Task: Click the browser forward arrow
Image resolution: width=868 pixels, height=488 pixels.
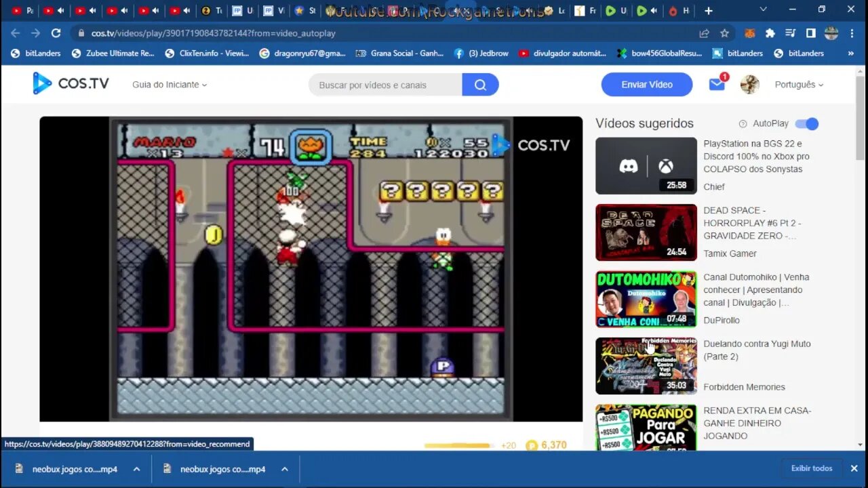Action: [35, 33]
